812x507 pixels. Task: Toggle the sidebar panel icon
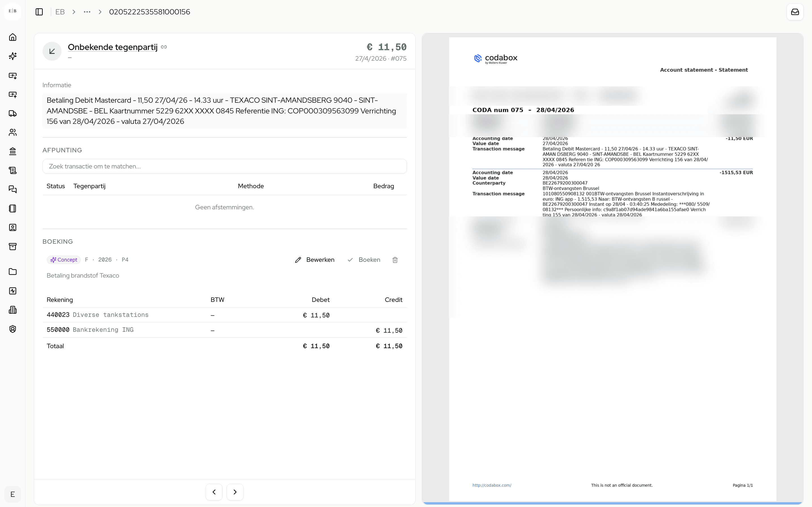39,12
